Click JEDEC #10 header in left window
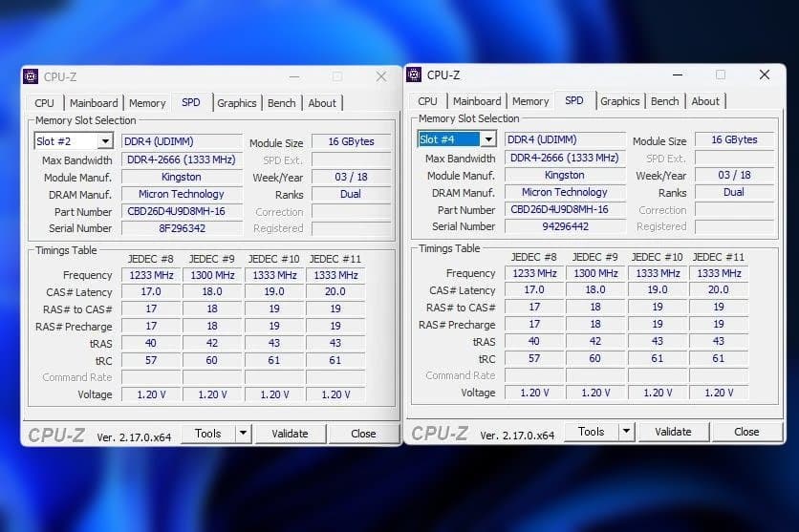The height and width of the screenshot is (532, 799). point(274,259)
